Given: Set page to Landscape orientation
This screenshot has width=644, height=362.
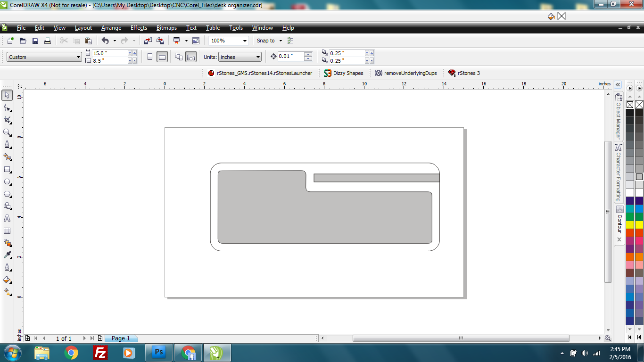Looking at the screenshot, I should (x=162, y=57).
